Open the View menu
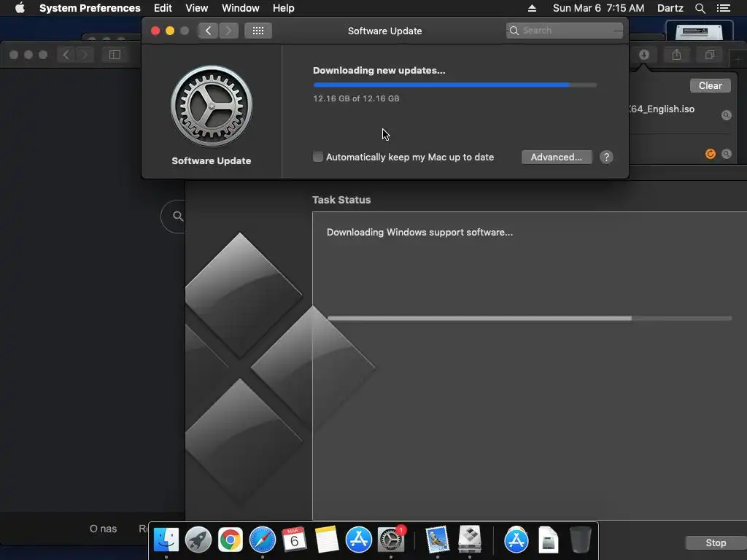 click(197, 8)
